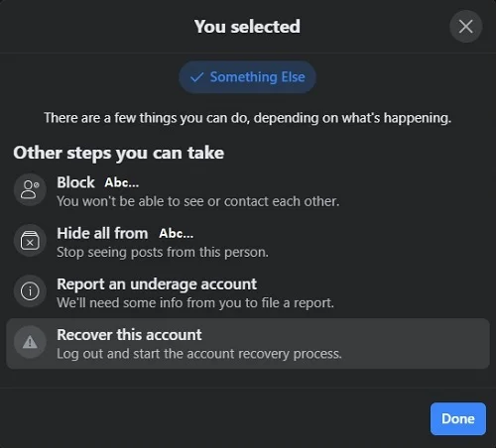Click 'You won't be able to see' description

(198, 201)
